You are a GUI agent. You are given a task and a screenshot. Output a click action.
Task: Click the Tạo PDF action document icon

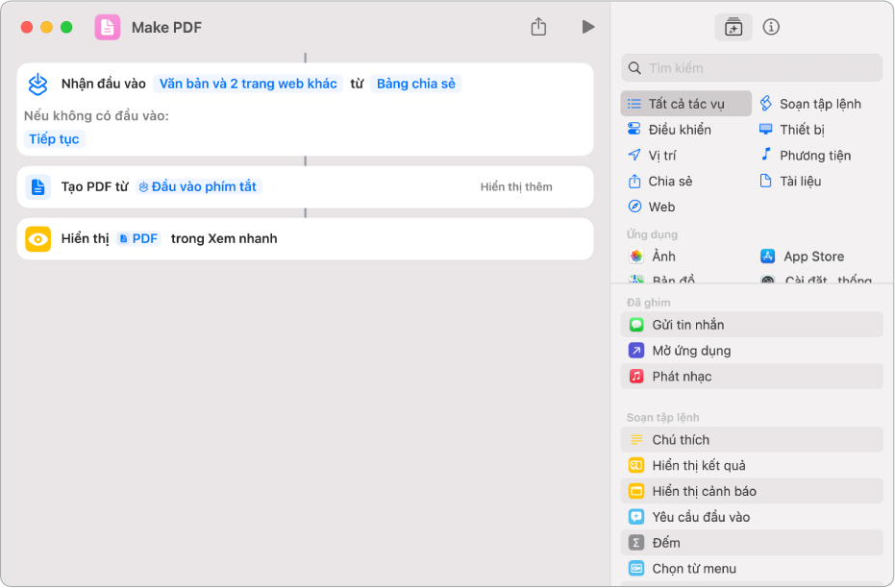click(x=38, y=187)
